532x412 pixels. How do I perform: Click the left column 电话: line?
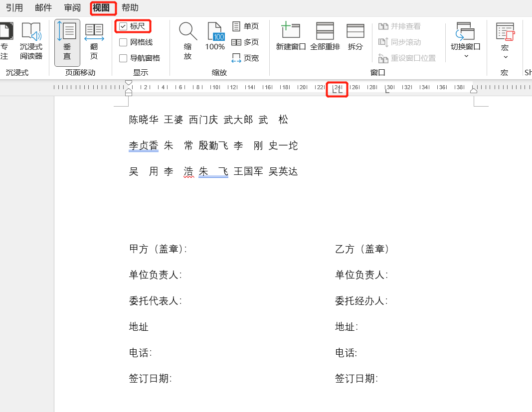click(141, 353)
